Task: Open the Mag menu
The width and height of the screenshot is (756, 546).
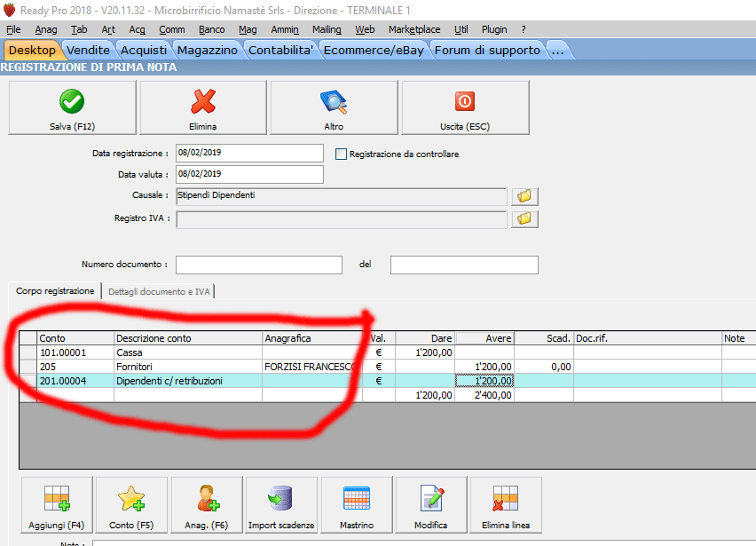Action: click(x=248, y=29)
